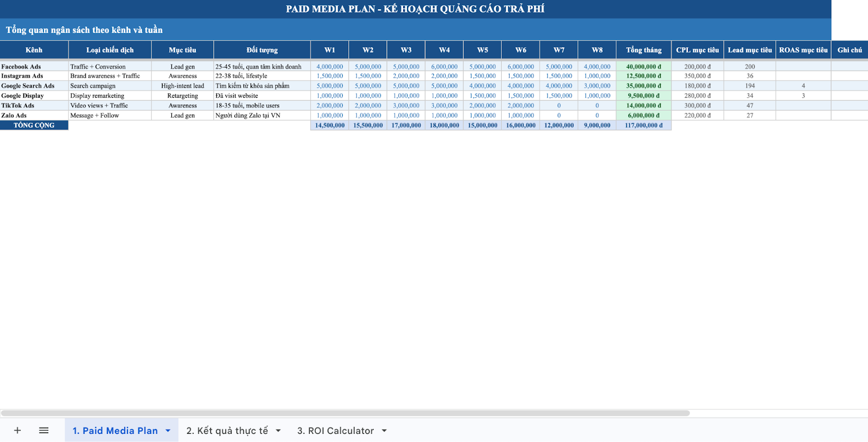Viewport: 868px width, 442px height.
Task: Click the title PAID MEDIA PLAN banner cell
Action: click(x=415, y=9)
